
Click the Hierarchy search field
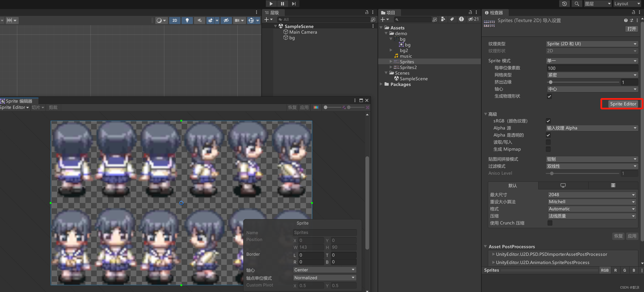[x=324, y=20]
